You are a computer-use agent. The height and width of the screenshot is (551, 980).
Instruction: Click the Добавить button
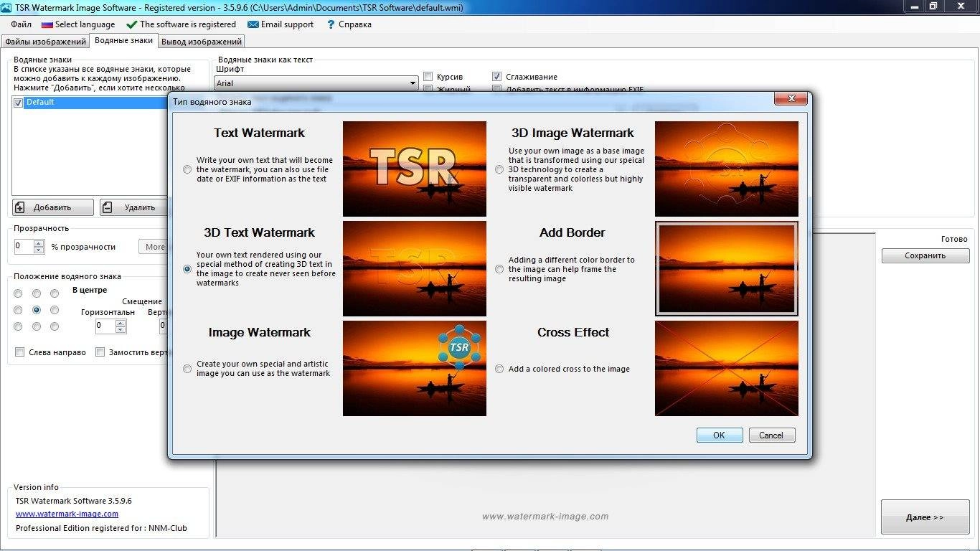click(x=53, y=207)
